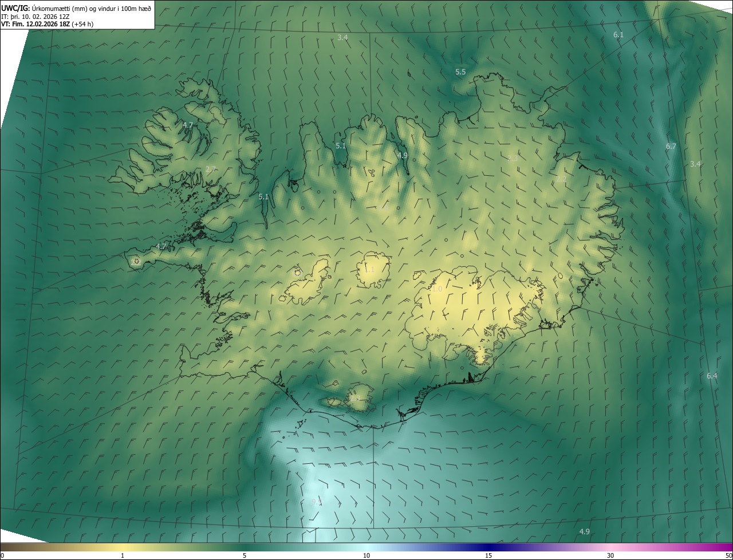Click the 2.2 value on the Snæfellsnes tip
Image resolution: width=733 pixels, height=560 pixels.
point(135,261)
